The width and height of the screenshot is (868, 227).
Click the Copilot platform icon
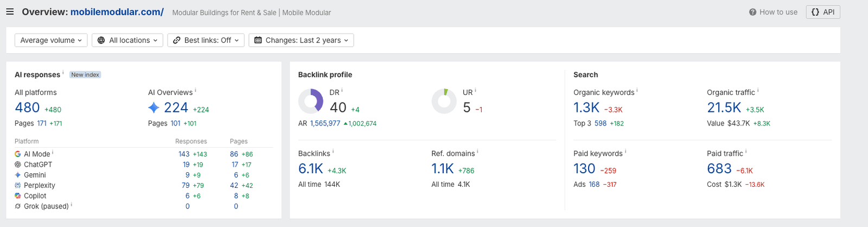(18, 196)
